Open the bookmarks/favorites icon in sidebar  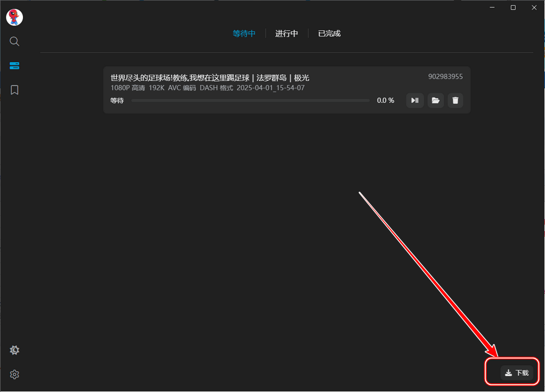point(14,90)
